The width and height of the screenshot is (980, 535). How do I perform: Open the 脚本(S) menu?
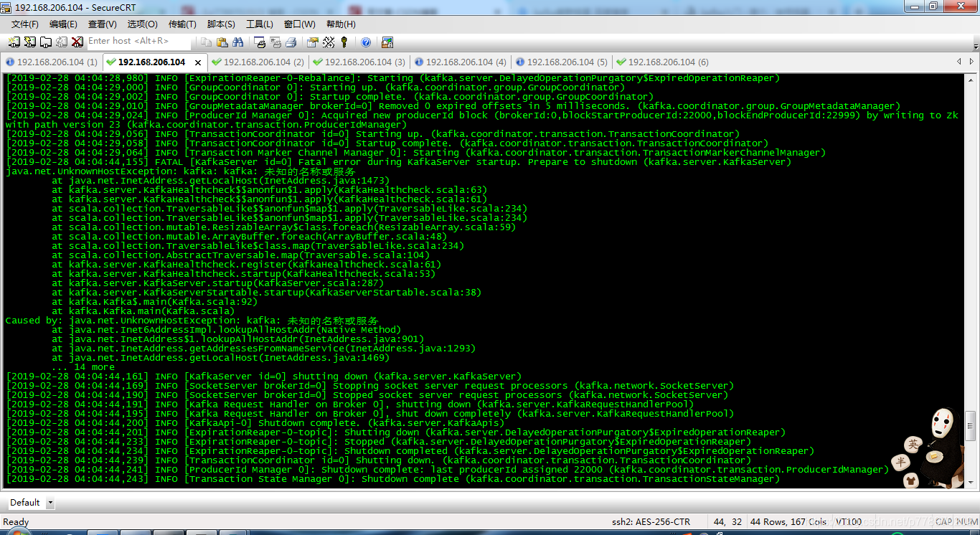point(221,24)
